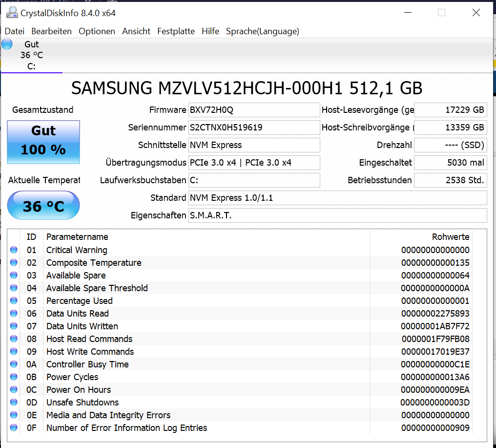The image size is (496, 448).
Task: Click the Betriebsstunden value 2538 Std.
Action: coord(451,180)
